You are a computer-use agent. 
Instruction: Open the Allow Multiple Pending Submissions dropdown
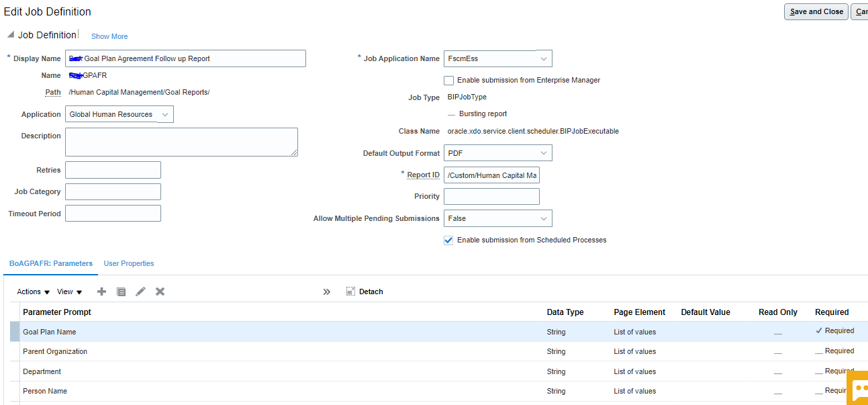[x=545, y=218]
